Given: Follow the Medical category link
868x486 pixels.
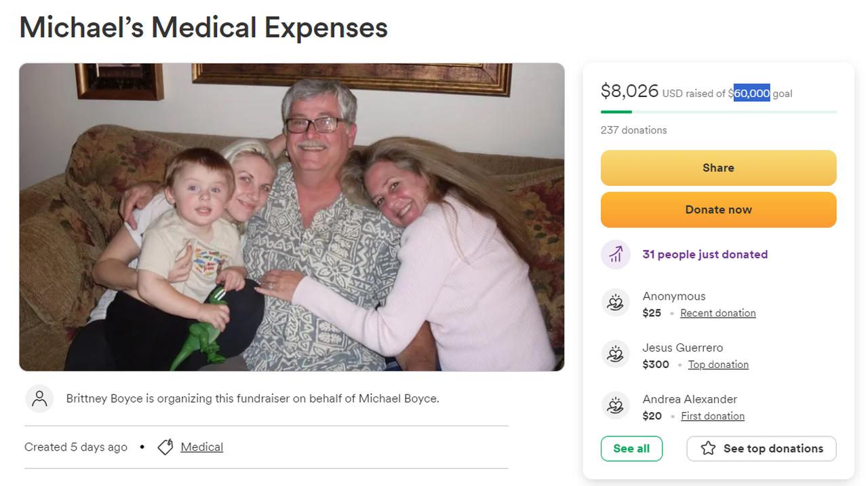Looking at the screenshot, I should click(201, 447).
